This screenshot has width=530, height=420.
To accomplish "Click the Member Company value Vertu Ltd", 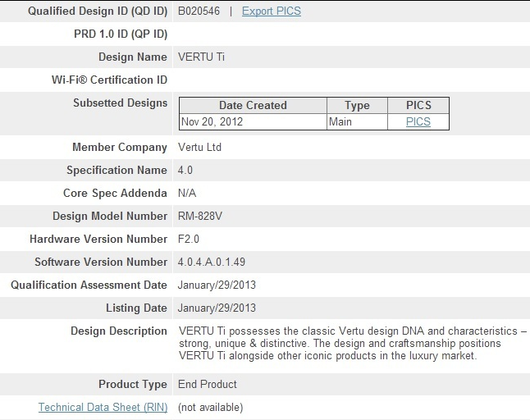I will [x=199, y=148].
